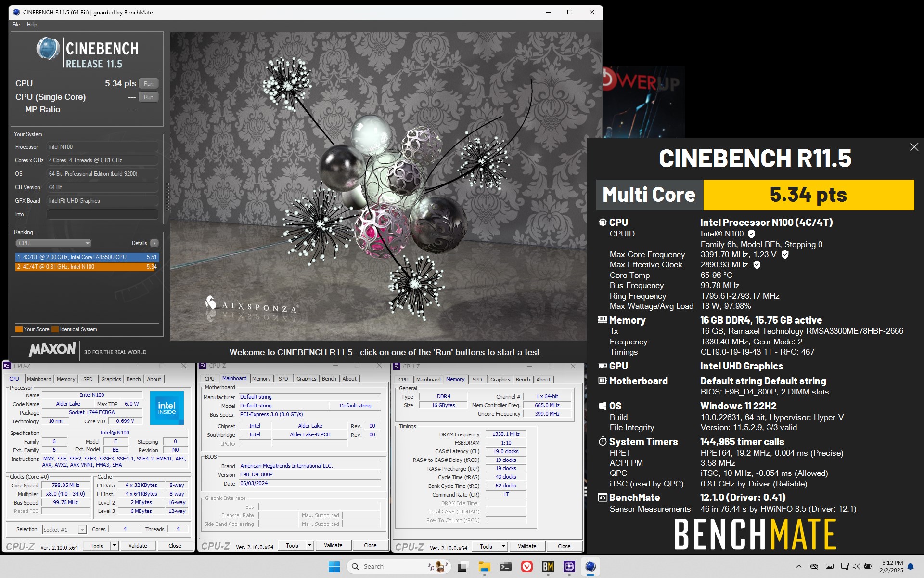Show hidden system tray icons
Screen dimensions: 924x578
[799, 566]
